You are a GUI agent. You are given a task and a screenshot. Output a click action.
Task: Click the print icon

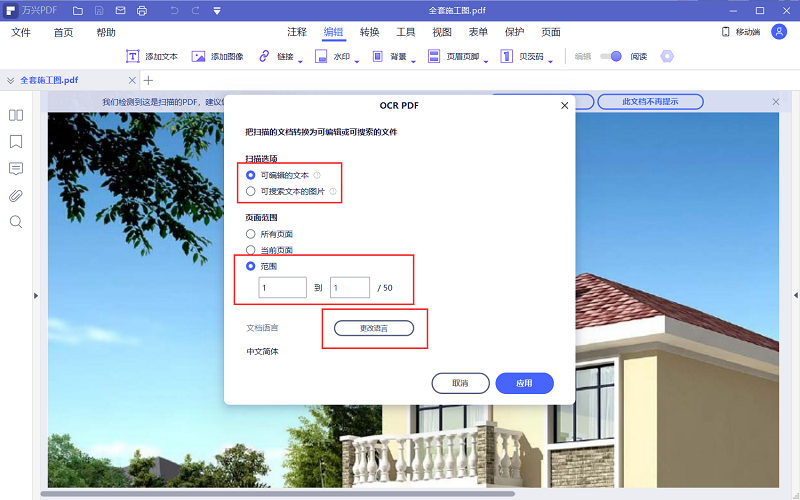pos(142,11)
